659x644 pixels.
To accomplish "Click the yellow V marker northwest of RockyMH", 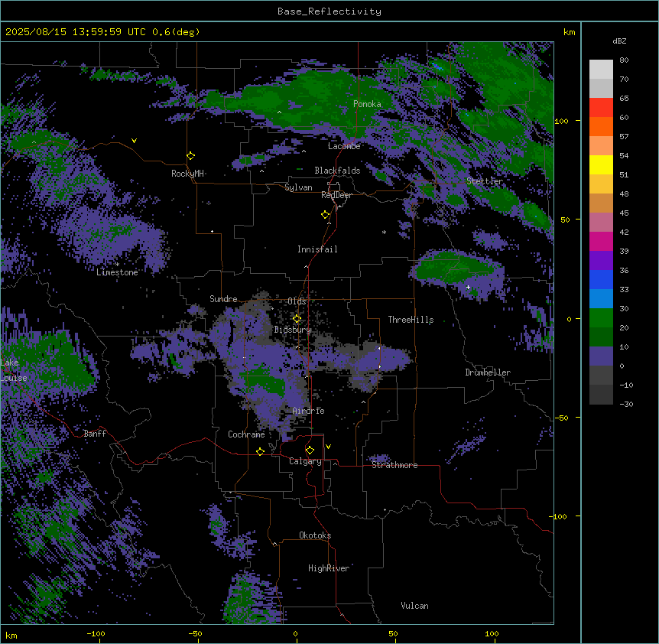I will click(134, 141).
